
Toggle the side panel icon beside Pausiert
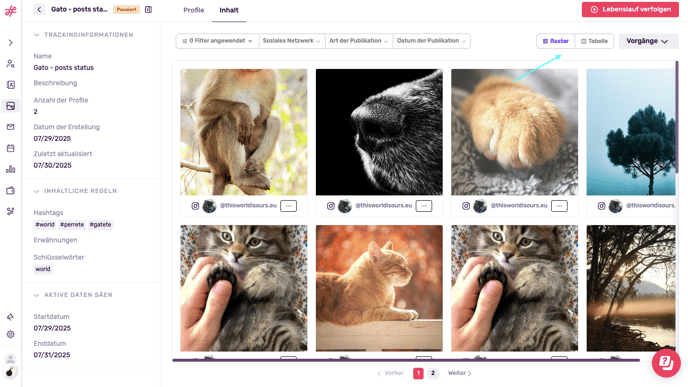[x=148, y=9]
